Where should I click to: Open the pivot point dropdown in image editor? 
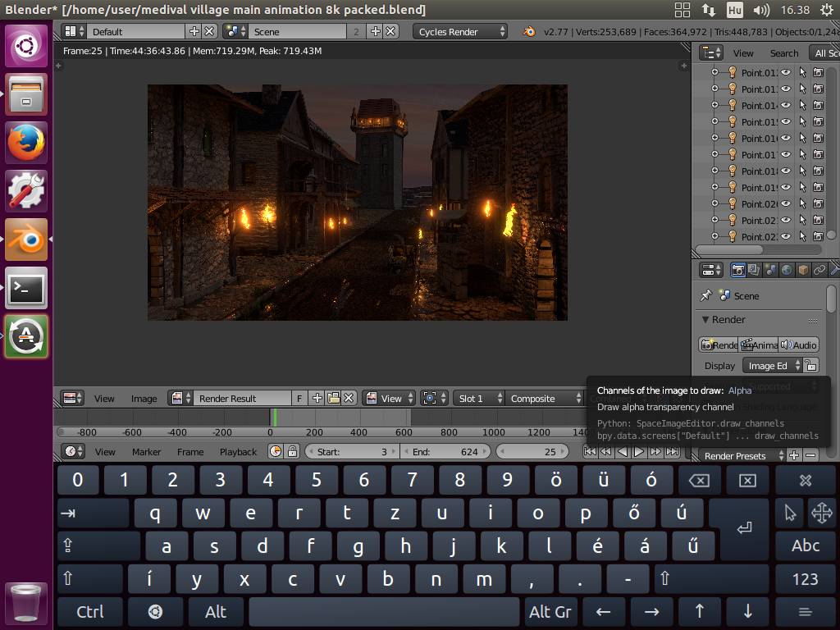click(x=433, y=398)
